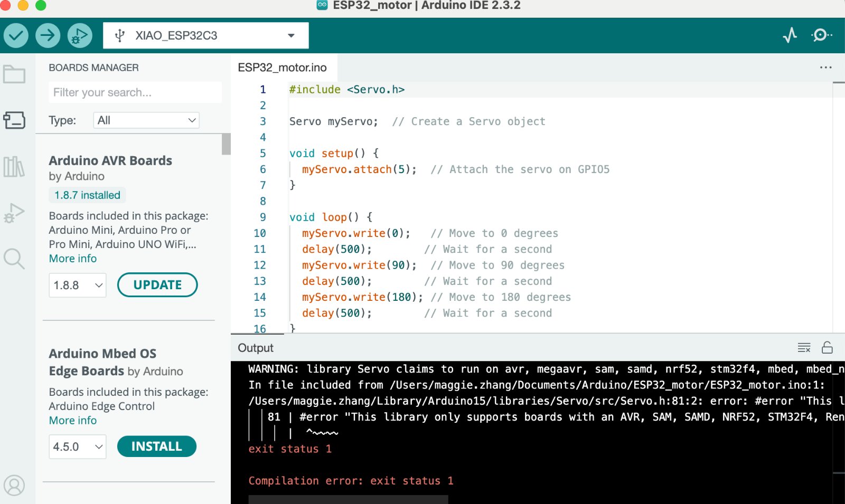Click the myServo.write(0) code line

(356, 233)
